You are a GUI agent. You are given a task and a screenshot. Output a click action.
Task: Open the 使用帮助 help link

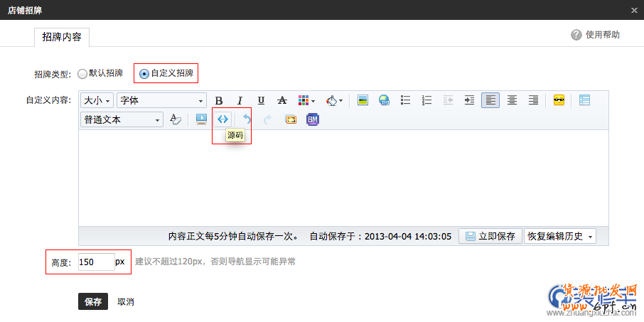click(596, 35)
